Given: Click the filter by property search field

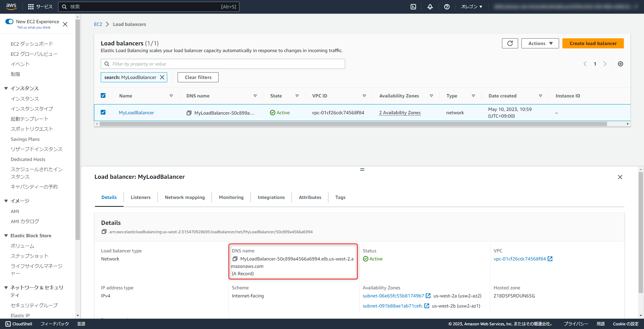Looking at the screenshot, I should (x=223, y=64).
